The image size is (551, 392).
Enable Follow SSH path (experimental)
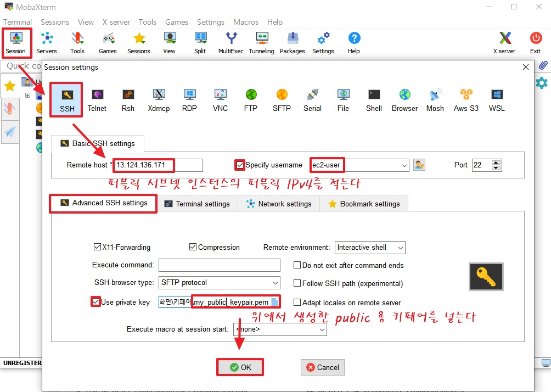[297, 283]
